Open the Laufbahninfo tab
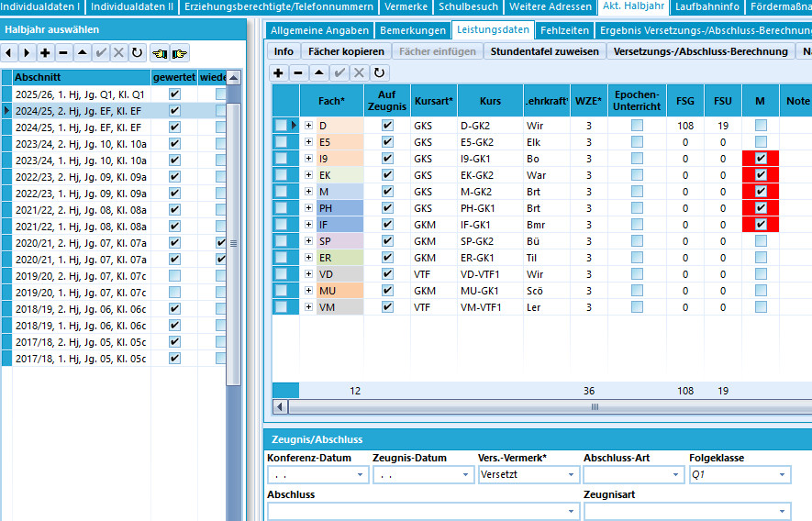Image resolution: width=812 pixels, height=521 pixels. coord(706,6)
